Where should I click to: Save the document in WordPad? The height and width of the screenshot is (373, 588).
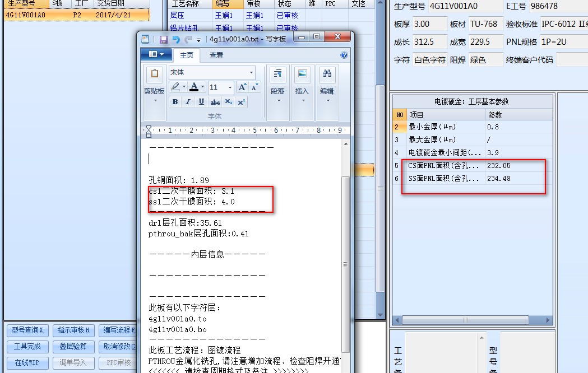pyautogui.click(x=164, y=39)
